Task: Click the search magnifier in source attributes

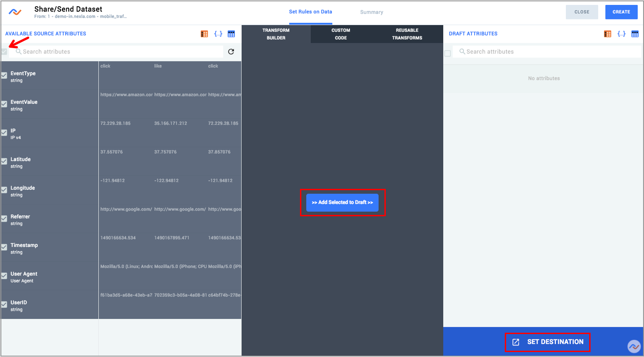Action: coord(18,51)
